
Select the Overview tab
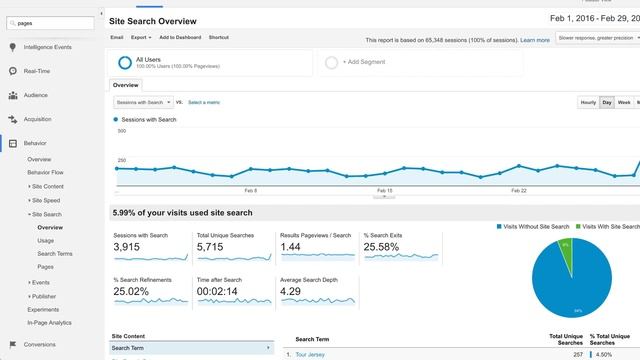(126, 85)
